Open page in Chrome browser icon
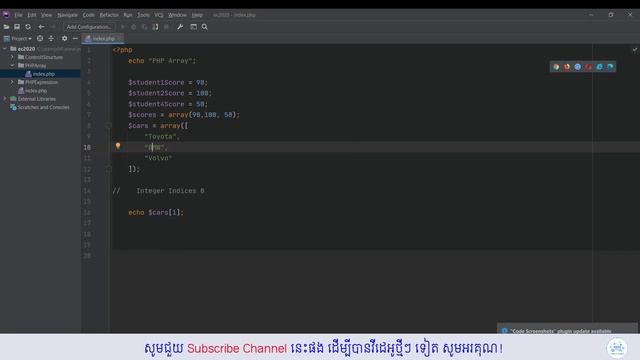The width and height of the screenshot is (640, 360). (556, 67)
